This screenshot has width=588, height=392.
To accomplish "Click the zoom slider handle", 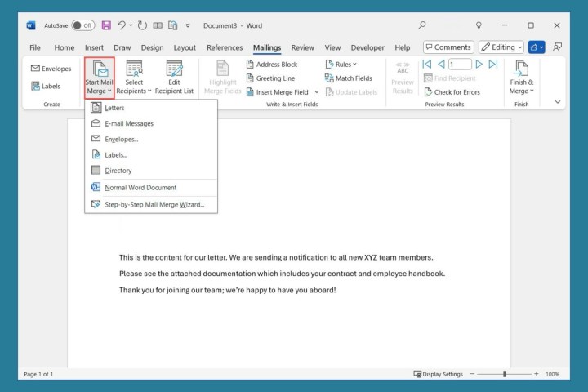I will (505, 374).
